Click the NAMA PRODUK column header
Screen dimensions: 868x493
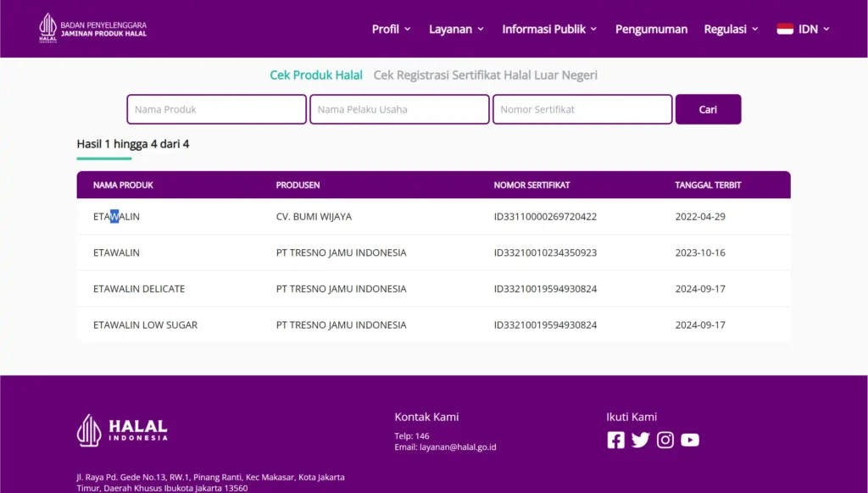pyautogui.click(x=123, y=185)
